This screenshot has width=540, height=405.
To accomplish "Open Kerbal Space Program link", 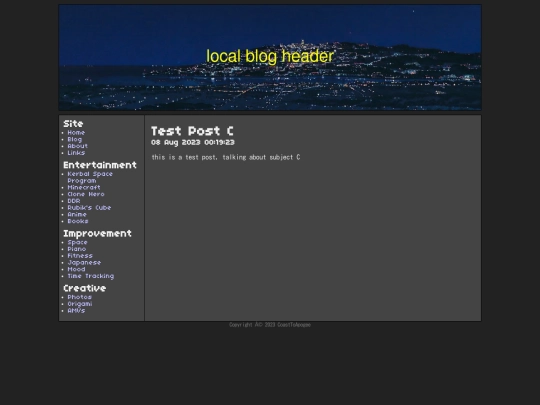I will (x=90, y=177).
